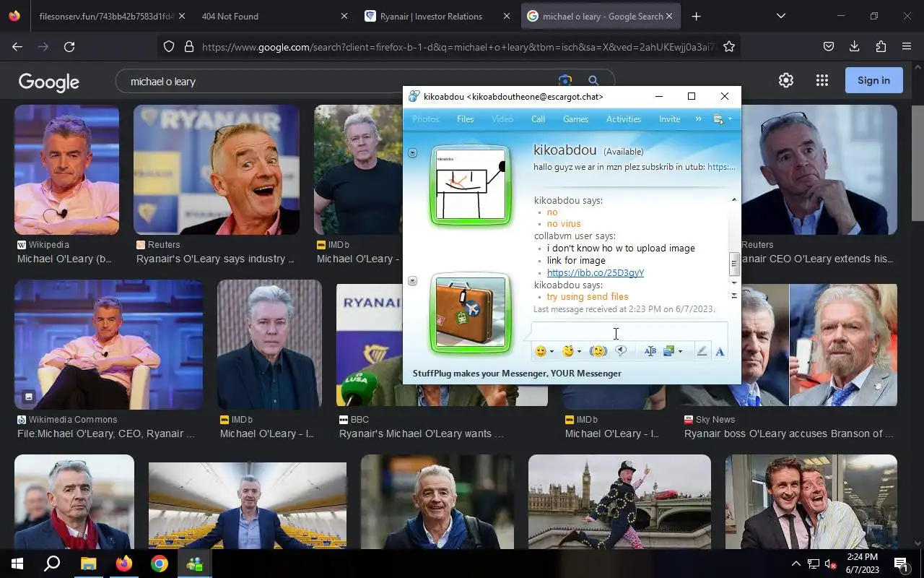Close the 404 Not Found tab
This screenshot has width=924, height=578.
pos(344,16)
